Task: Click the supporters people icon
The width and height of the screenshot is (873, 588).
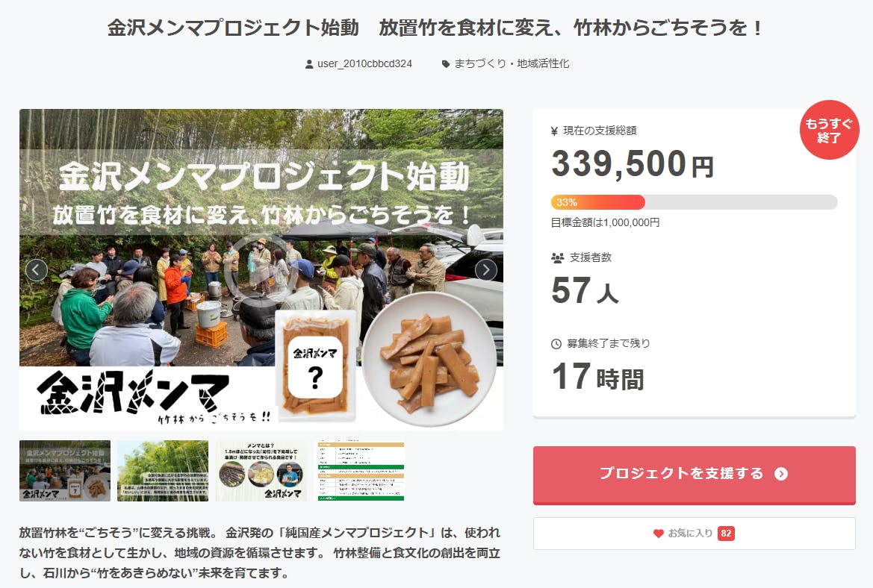Action: (557, 258)
